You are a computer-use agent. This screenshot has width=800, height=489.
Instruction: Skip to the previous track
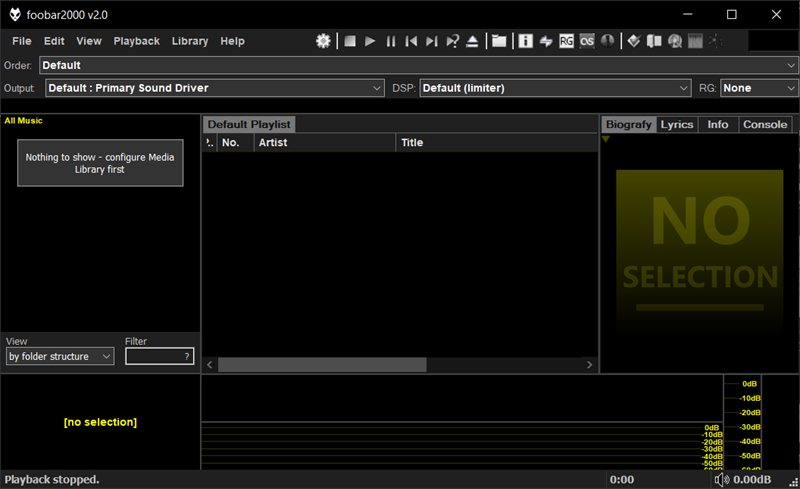[x=411, y=41]
